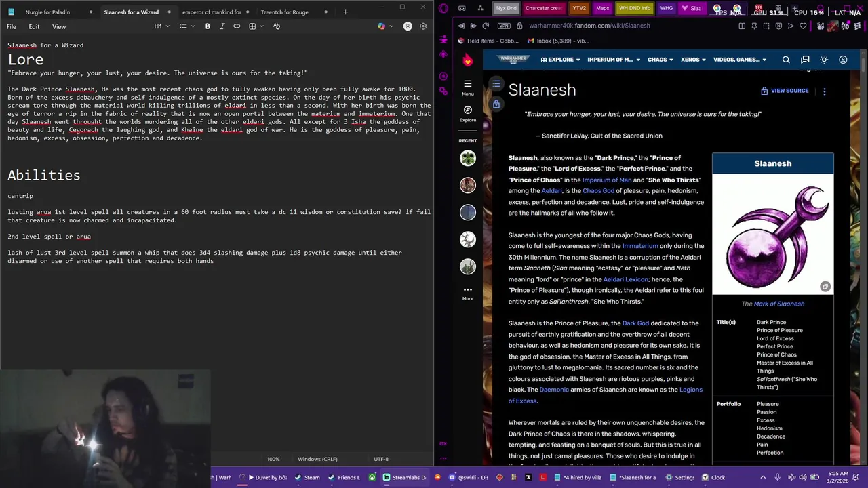Open the WH DND info browser tab
Image resolution: width=868 pixels, height=488 pixels.
pyautogui.click(x=635, y=8)
